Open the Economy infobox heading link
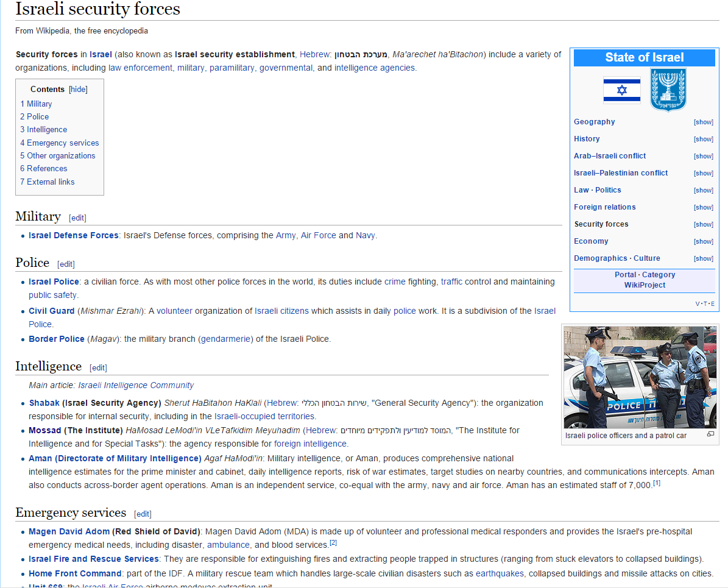Screen dimensions: 728x588 point(591,241)
